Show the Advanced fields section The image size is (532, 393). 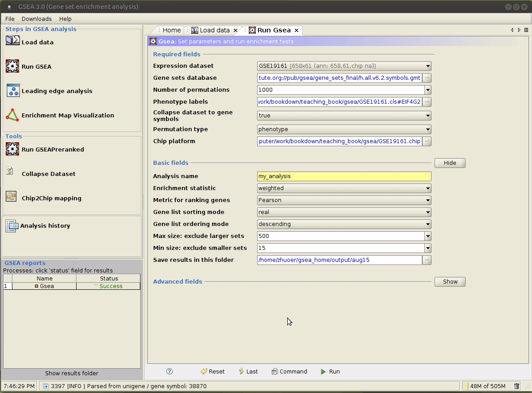click(x=450, y=281)
